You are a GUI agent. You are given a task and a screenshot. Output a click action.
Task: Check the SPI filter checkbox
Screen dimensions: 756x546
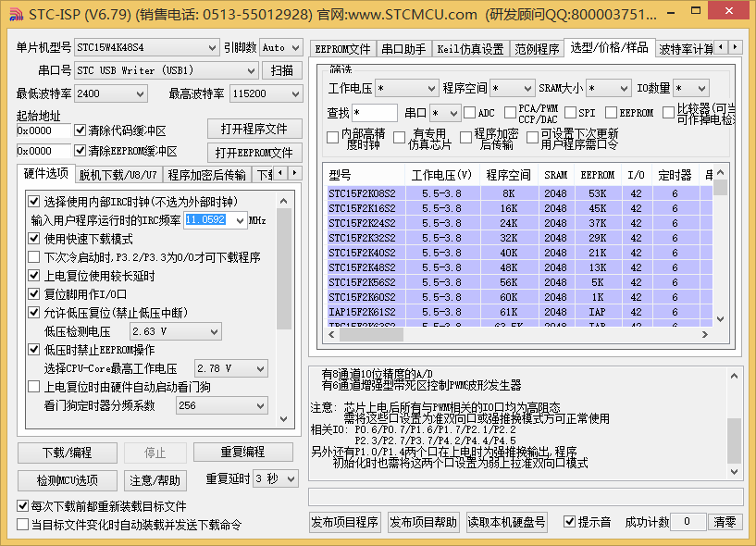[x=570, y=112]
